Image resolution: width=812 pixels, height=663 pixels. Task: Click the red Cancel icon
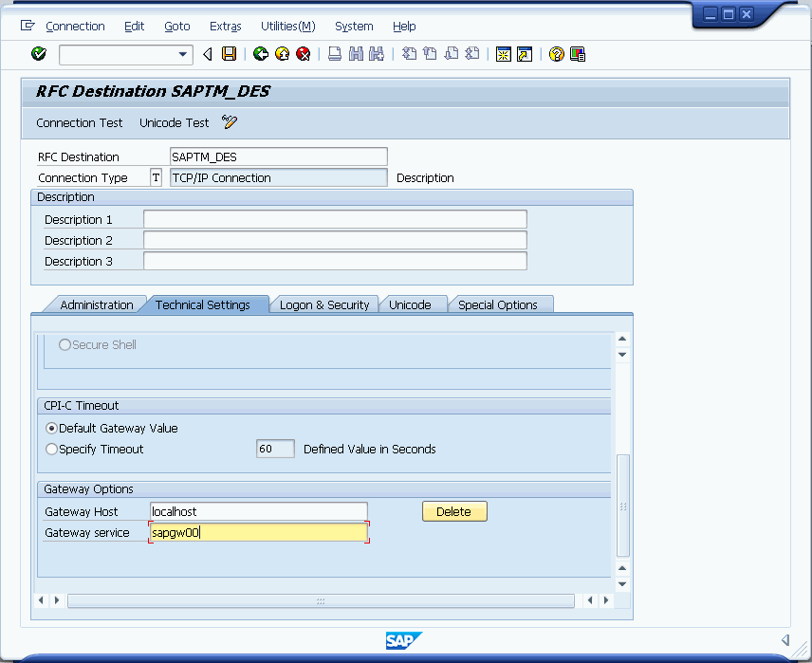click(x=304, y=54)
